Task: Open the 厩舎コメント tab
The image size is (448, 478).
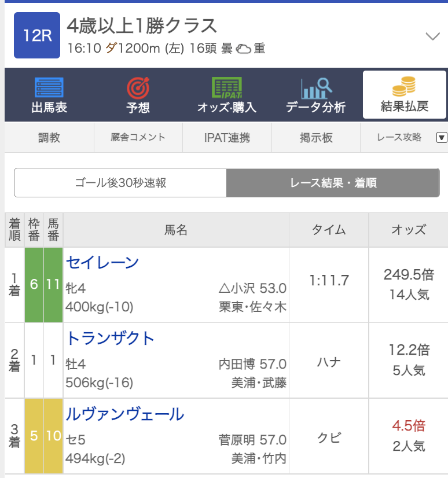Action: tap(138, 138)
